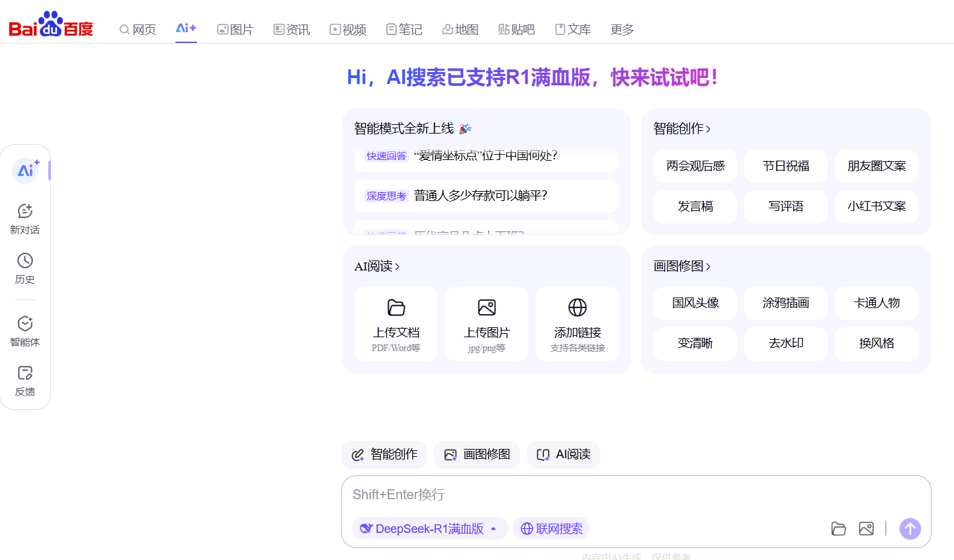Click the globe icon for 添加链接
This screenshot has height=560, width=954.
pyautogui.click(x=578, y=307)
